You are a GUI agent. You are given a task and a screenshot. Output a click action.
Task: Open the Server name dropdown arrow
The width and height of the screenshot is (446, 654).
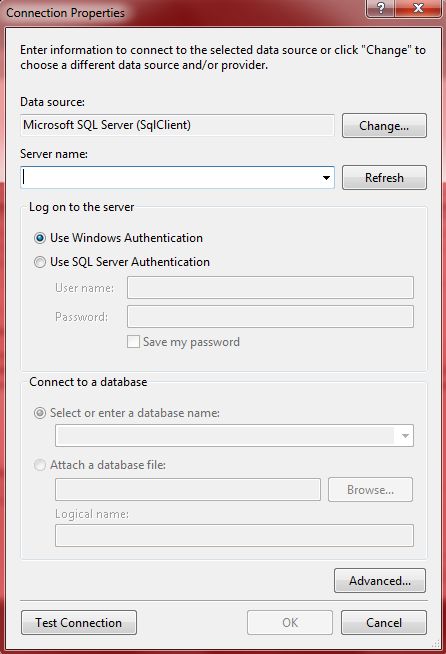tap(326, 178)
